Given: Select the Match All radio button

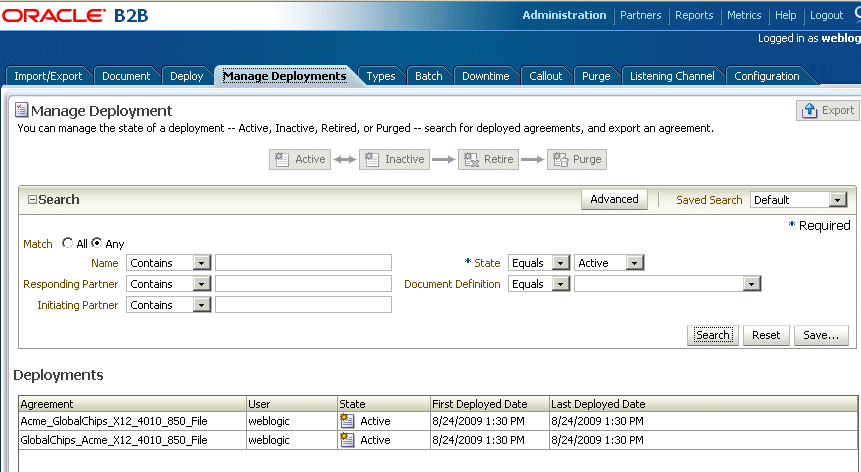Looking at the screenshot, I should click(x=68, y=243).
